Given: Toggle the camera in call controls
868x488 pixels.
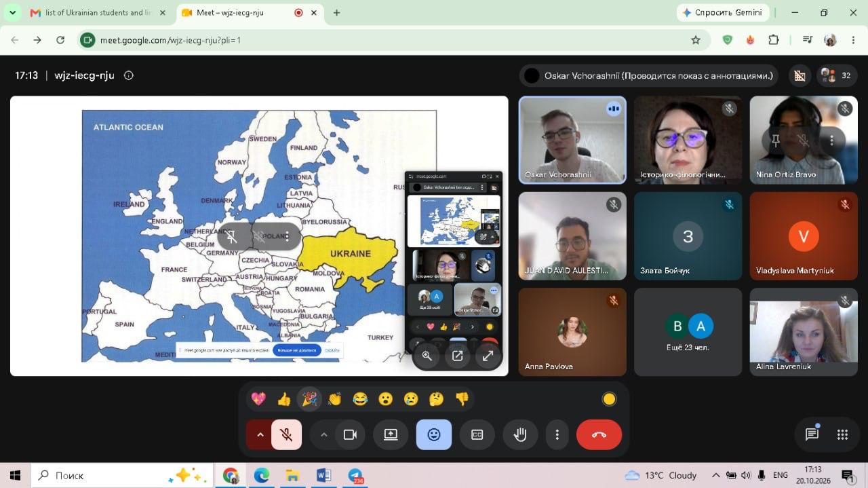Looking at the screenshot, I should point(350,435).
